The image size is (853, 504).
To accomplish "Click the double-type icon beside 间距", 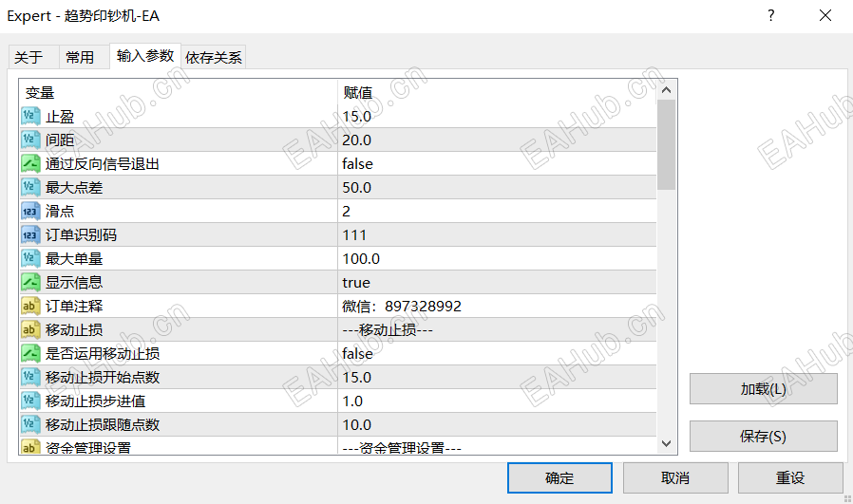I will coord(30,140).
